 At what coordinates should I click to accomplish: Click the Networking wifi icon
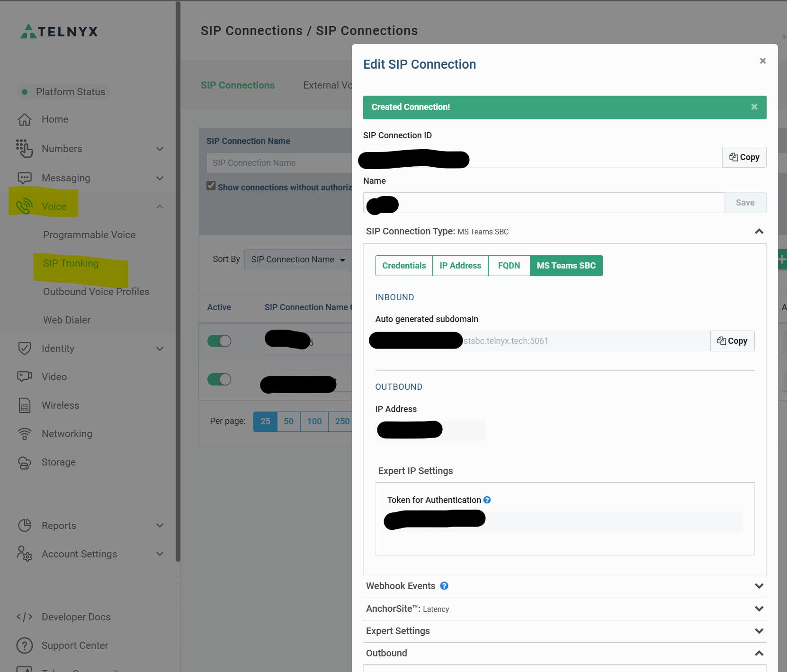25,434
